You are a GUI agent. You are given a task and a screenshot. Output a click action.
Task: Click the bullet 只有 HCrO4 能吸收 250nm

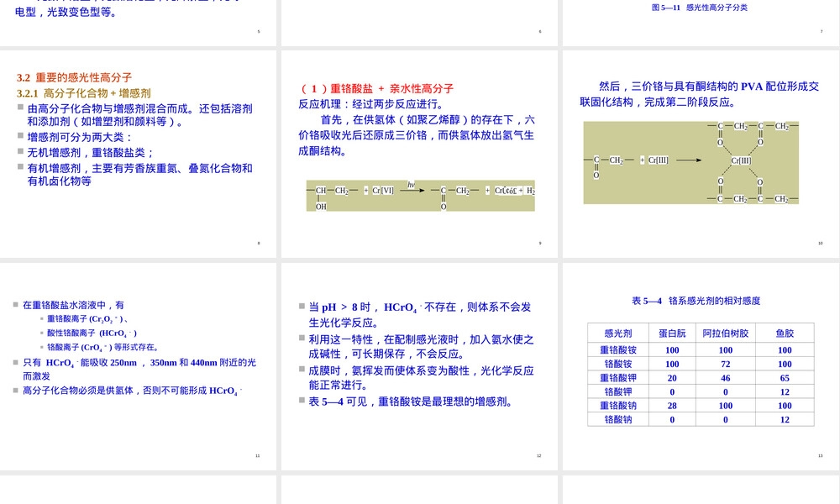pos(139,370)
